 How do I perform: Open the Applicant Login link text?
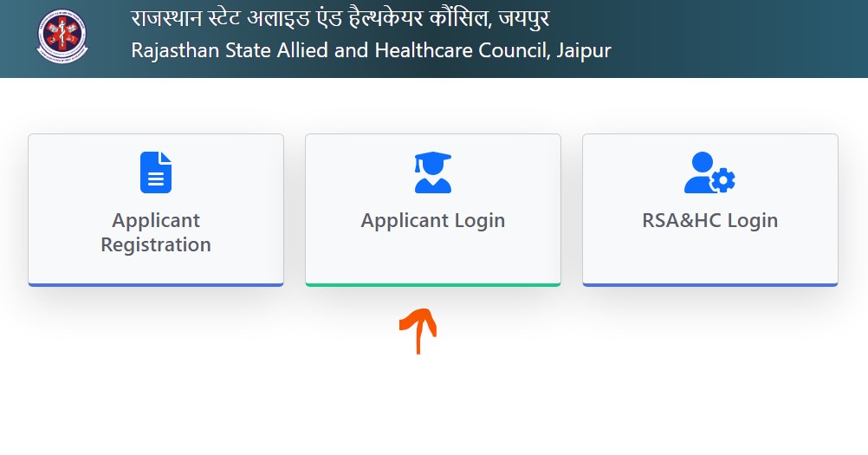[x=433, y=220]
